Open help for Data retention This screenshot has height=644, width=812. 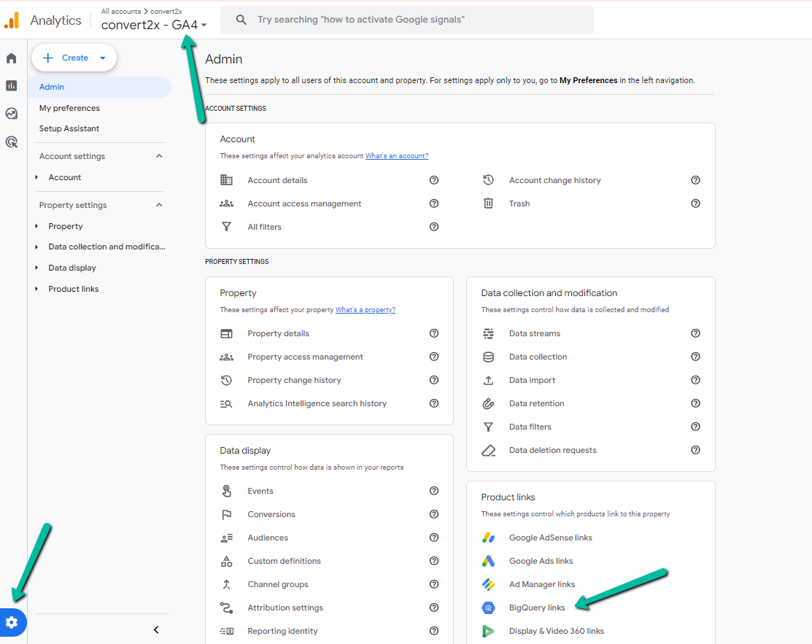tap(695, 403)
